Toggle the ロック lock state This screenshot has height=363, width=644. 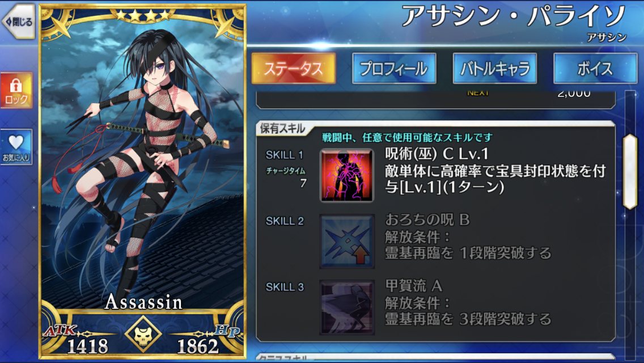click(x=16, y=90)
